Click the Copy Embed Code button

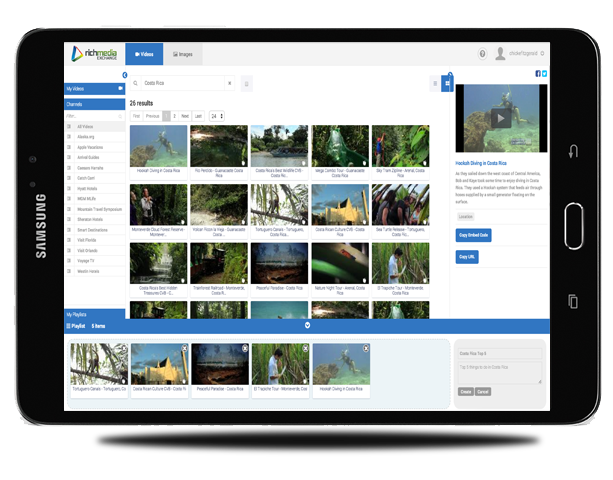[473, 235]
